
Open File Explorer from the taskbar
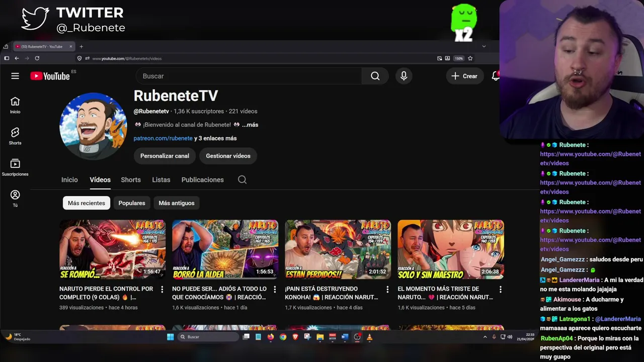[319, 337]
